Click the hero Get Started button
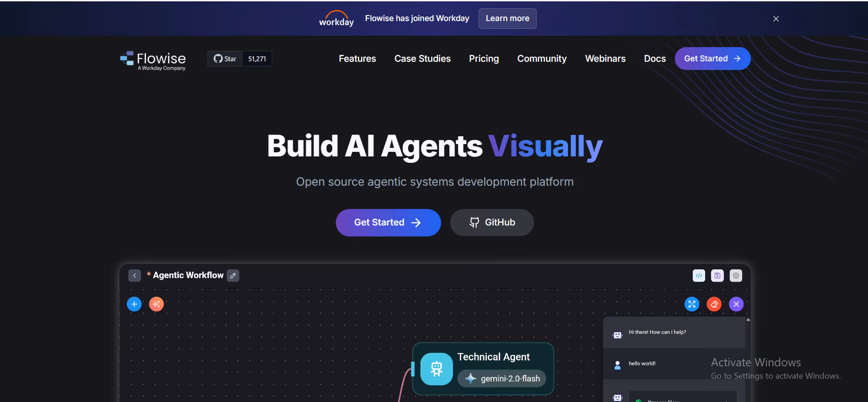 pyautogui.click(x=388, y=223)
